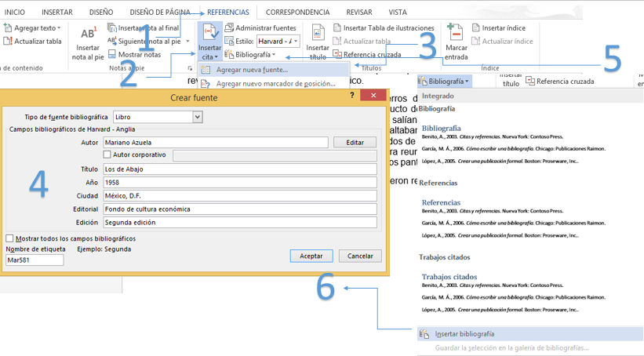Screen dimensions: 644x356
Task: Check Mostrar todos los campos bibliográficos
Action: click(x=9, y=238)
